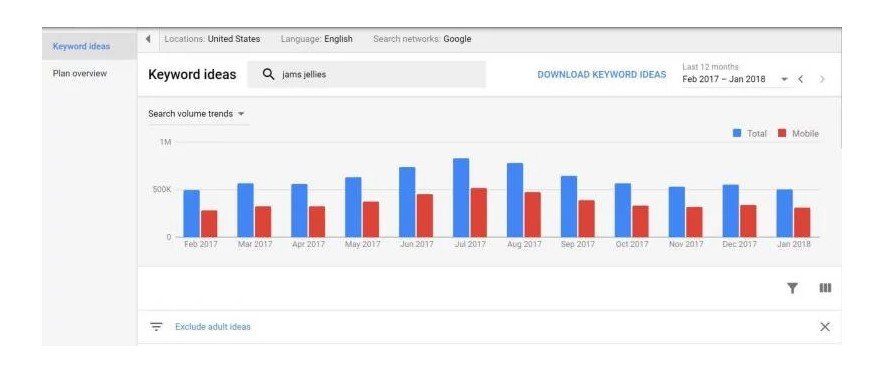Click Download Keyword Ideas

pyautogui.click(x=602, y=74)
